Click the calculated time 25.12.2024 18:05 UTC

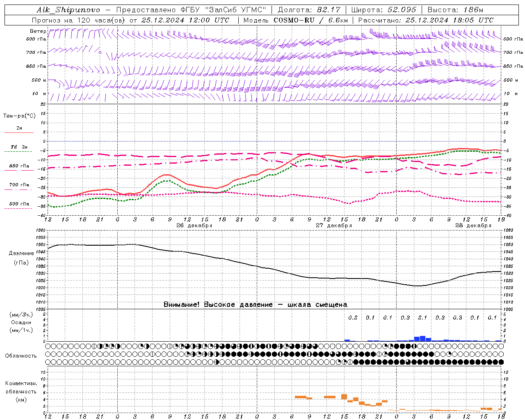coord(449,20)
